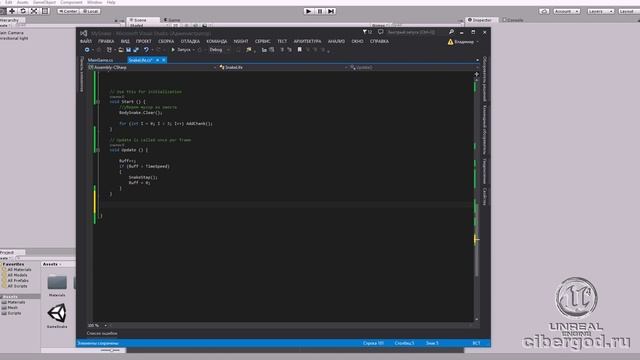The width and height of the screenshot is (640, 360).
Task: Click the Open file folder icon
Action: click(x=121, y=50)
